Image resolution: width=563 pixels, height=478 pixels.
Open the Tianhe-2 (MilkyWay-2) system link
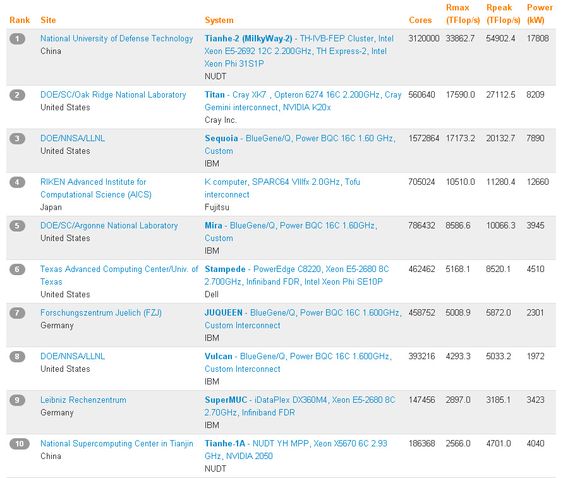[x=299, y=51]
